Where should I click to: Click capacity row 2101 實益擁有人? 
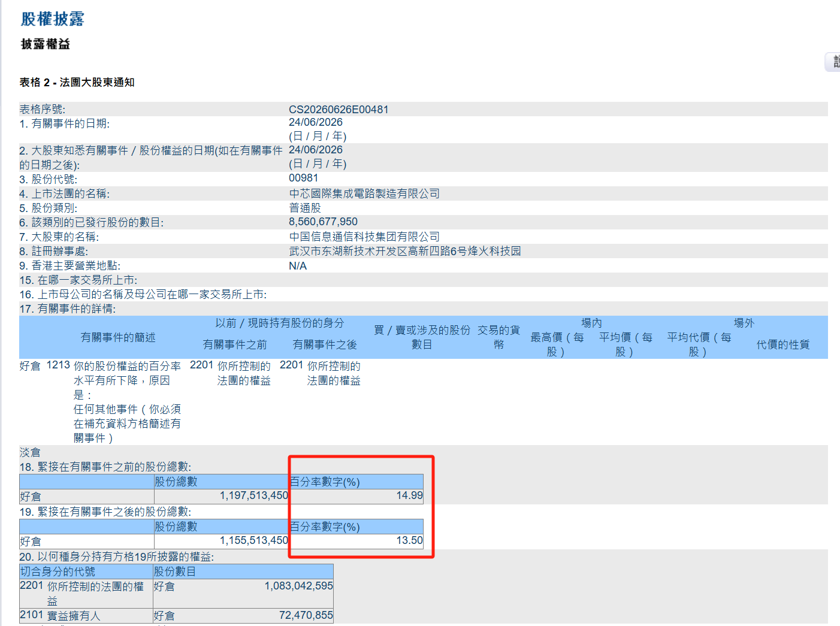(x=60, y=616)
